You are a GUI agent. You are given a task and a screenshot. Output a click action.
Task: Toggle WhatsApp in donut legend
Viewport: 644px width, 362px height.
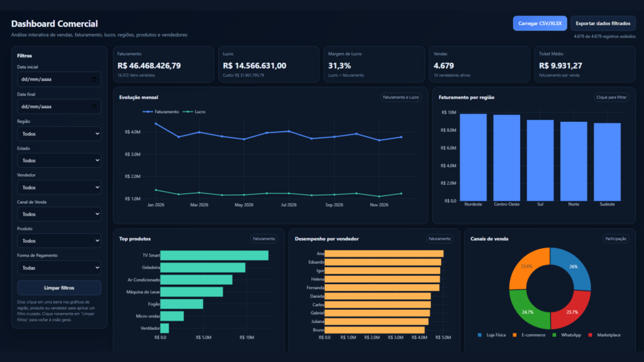(x=567, y=335)
